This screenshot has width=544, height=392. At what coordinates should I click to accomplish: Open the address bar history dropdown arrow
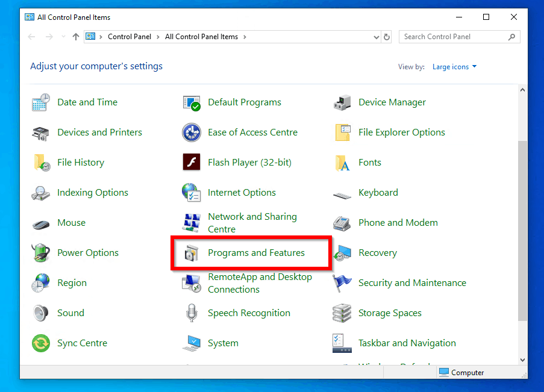pyautogui.click(x=377, y=37)
